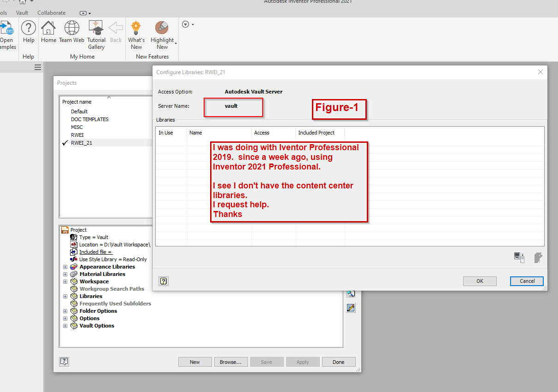
Task: Expand the Material Libraries node
Action: pos(65,274)
